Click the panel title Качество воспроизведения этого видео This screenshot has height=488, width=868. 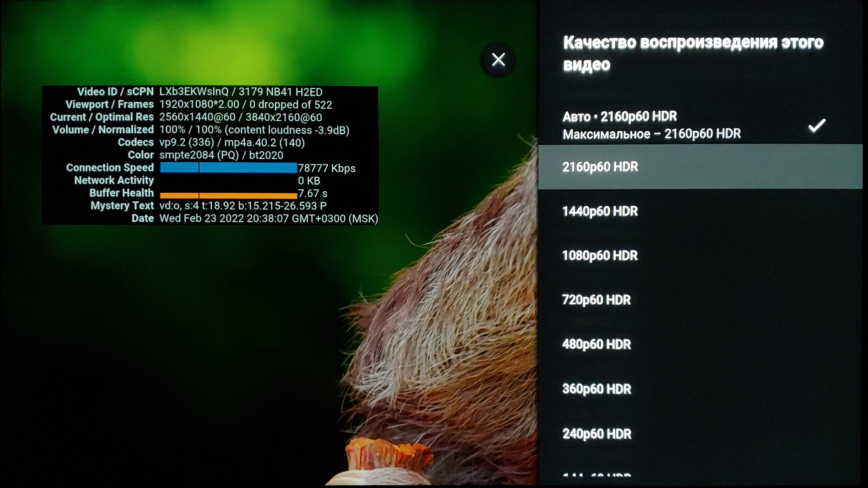point(693,53)
